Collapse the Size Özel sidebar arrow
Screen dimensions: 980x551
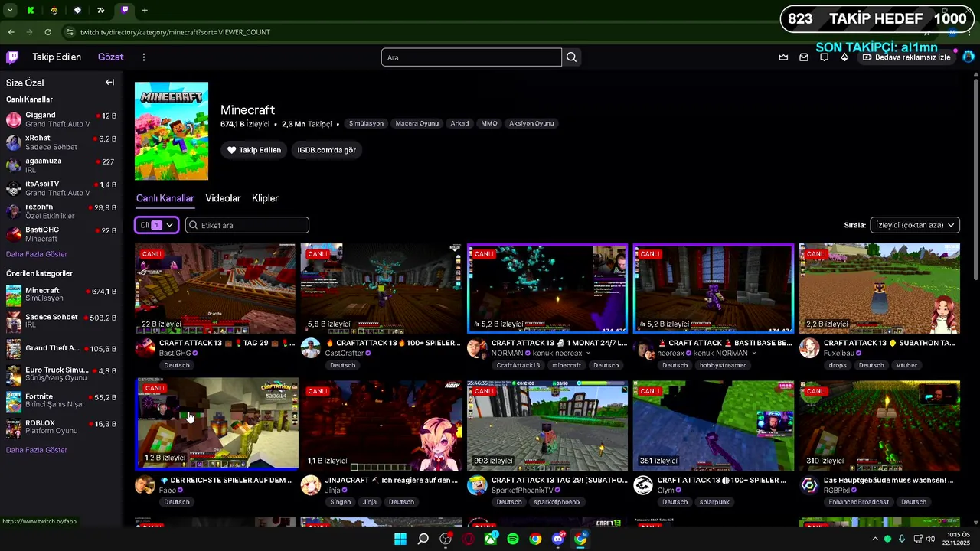[109, 83]
